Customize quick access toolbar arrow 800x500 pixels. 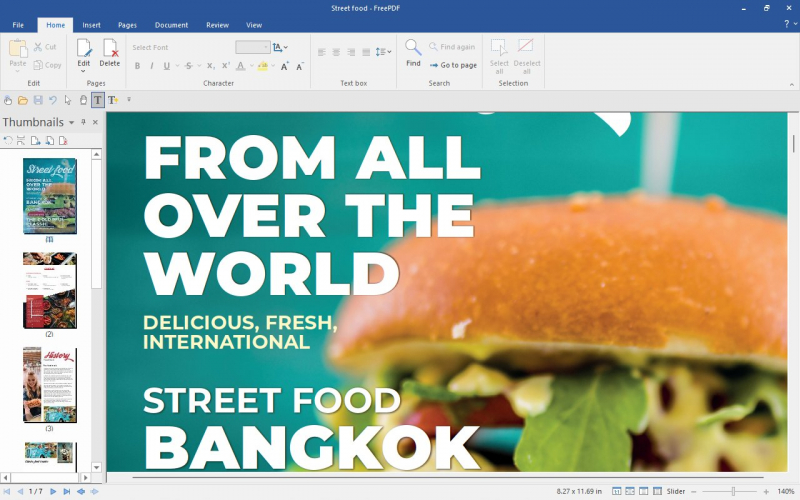coord(129,100)
